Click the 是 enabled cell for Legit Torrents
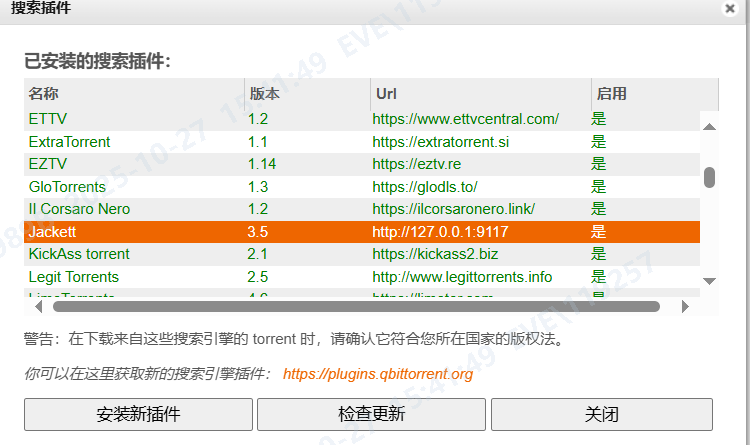The height and width of the screenshot is (445, 750). pyautogui.click(x=598, y=277)
